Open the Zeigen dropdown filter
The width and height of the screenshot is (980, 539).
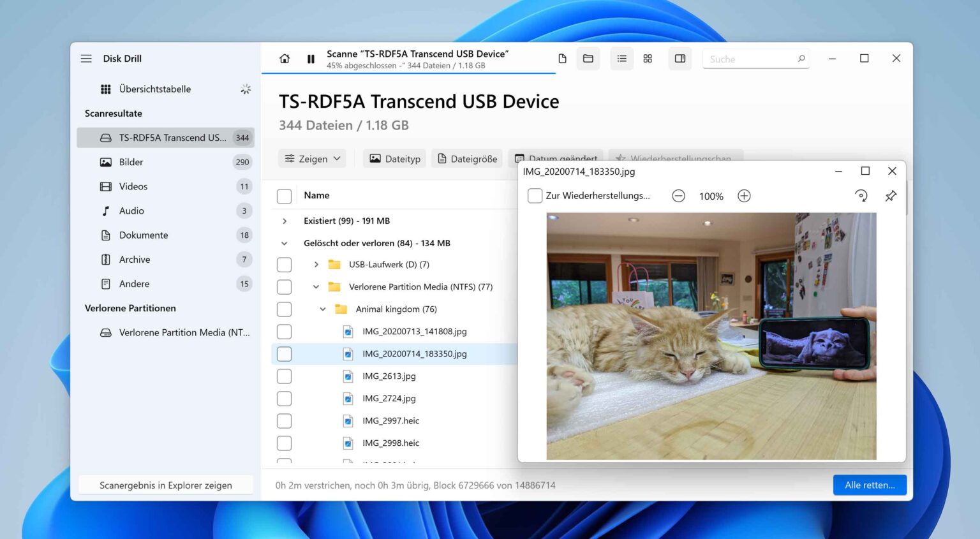tap(312, 159)
